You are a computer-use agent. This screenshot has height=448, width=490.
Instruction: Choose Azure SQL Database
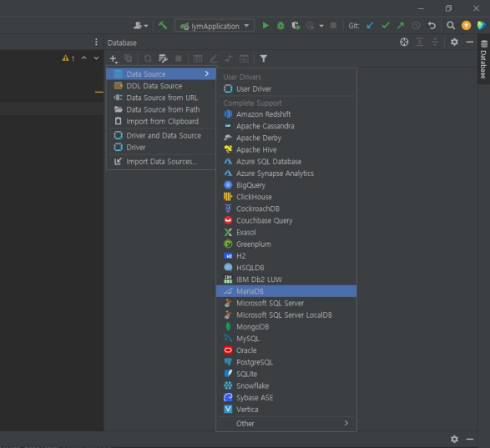point(286,162)
